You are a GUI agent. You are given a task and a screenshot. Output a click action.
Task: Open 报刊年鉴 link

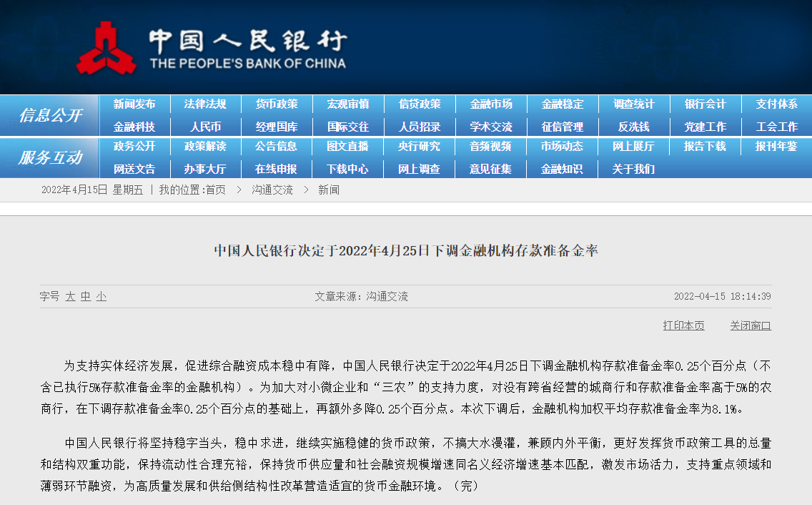(777, 147)
